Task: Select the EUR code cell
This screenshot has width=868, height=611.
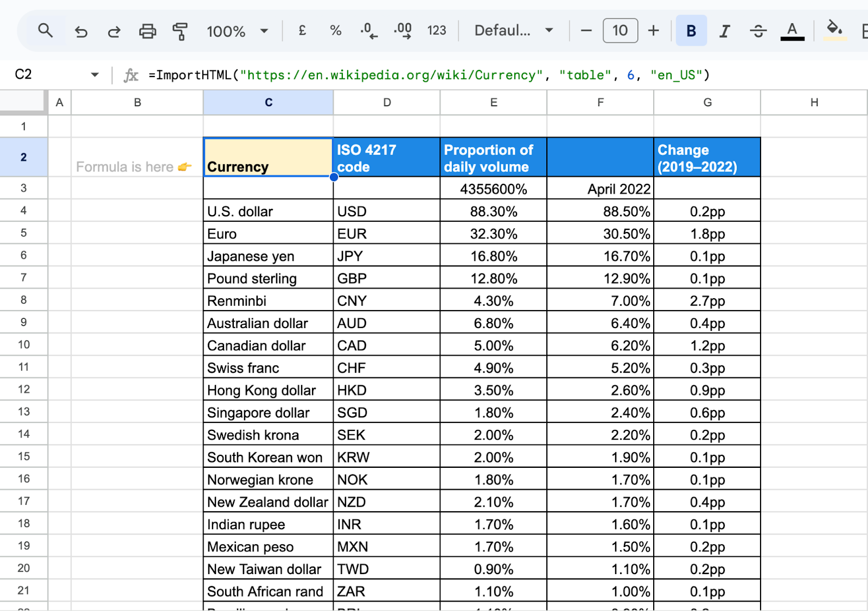Action: (387, 233)
